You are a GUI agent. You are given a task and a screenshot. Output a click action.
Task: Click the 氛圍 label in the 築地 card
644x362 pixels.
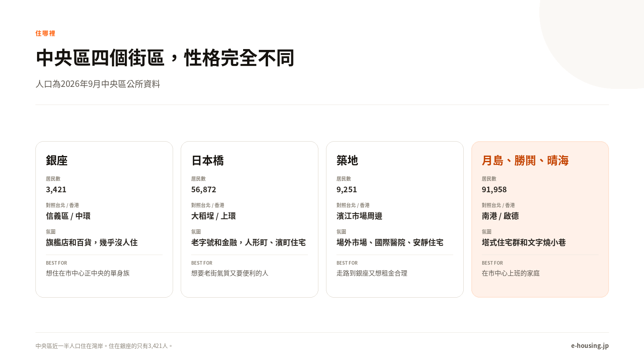pos(341,232)
